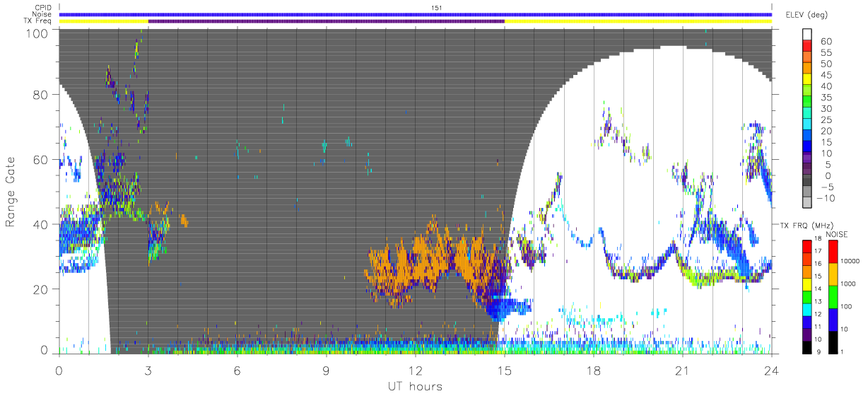The height and width of the screenshot is (401, 868).
Task: Click the x-axis tick label '24'
Action: click(771, 371)
